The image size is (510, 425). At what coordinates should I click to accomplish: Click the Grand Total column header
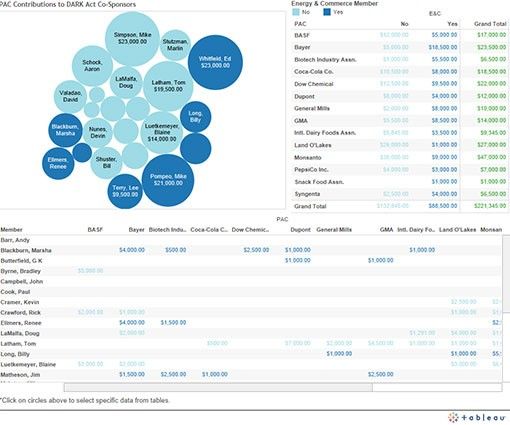490,24
